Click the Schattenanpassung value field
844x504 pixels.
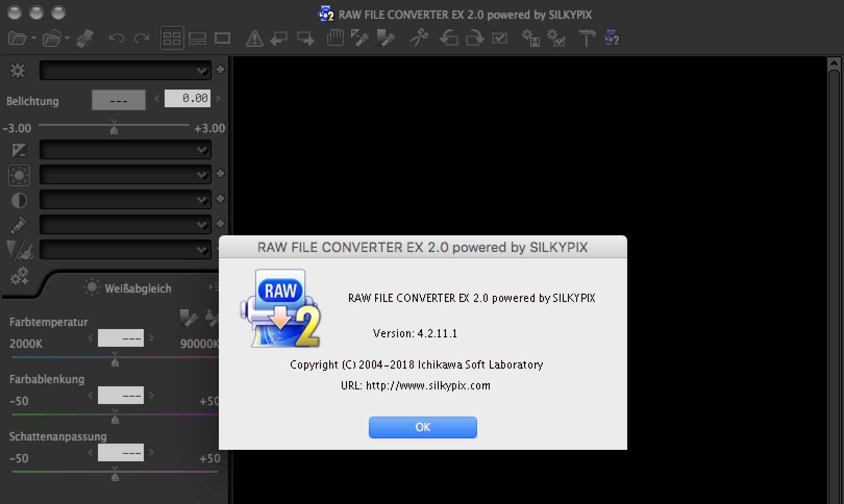(x=121, y=453)
